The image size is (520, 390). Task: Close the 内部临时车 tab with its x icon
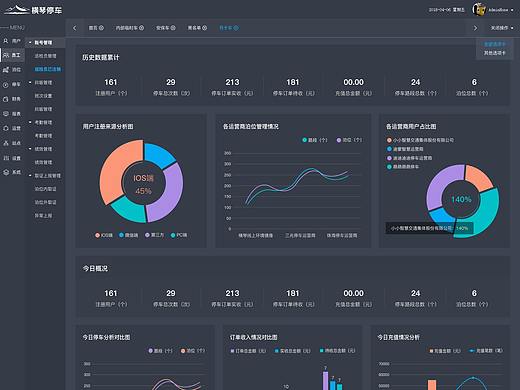coord(141,28)
